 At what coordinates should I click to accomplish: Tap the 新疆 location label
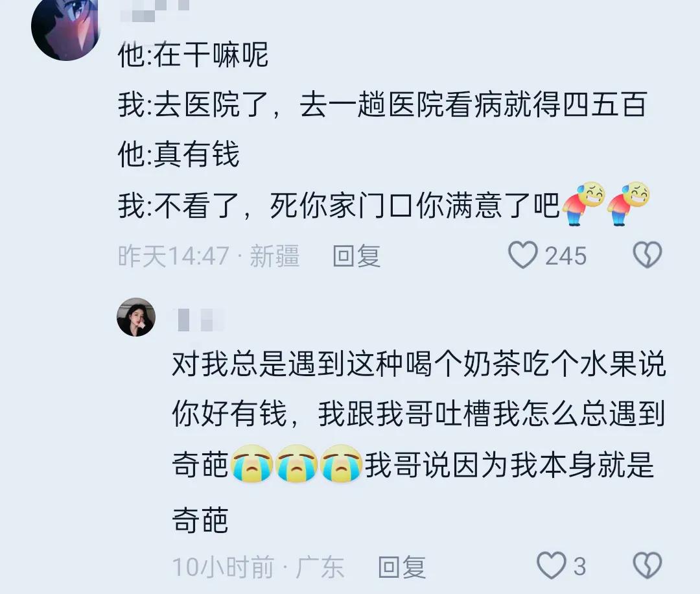tap(275, 256)
